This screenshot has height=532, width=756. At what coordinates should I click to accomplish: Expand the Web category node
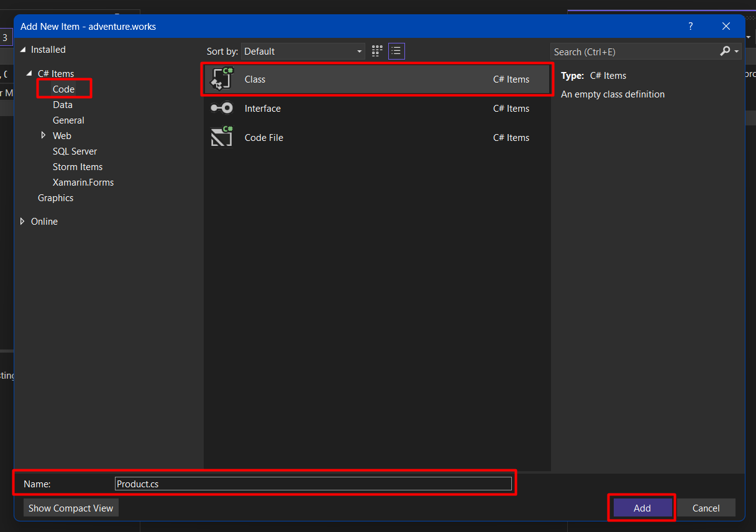pyautogui.click(x=43, y=135)
